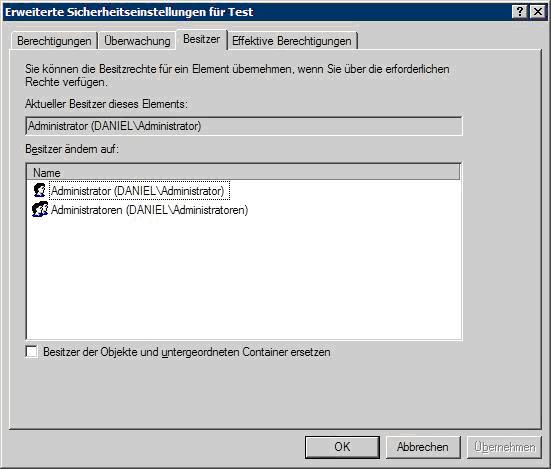Click the greyed-out Übernehmen button

(504, 447)
